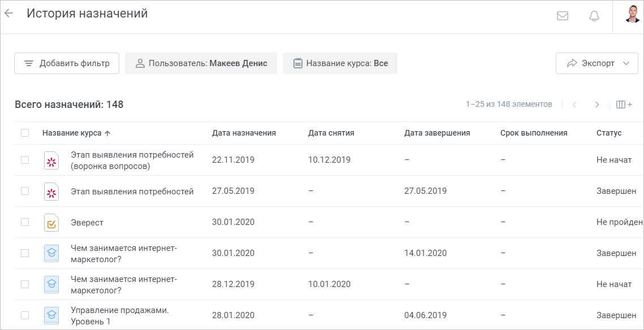644x330 pixels.
Task: Toggle the select-all checkbox in table header
Action: click(x=25, y=133)
